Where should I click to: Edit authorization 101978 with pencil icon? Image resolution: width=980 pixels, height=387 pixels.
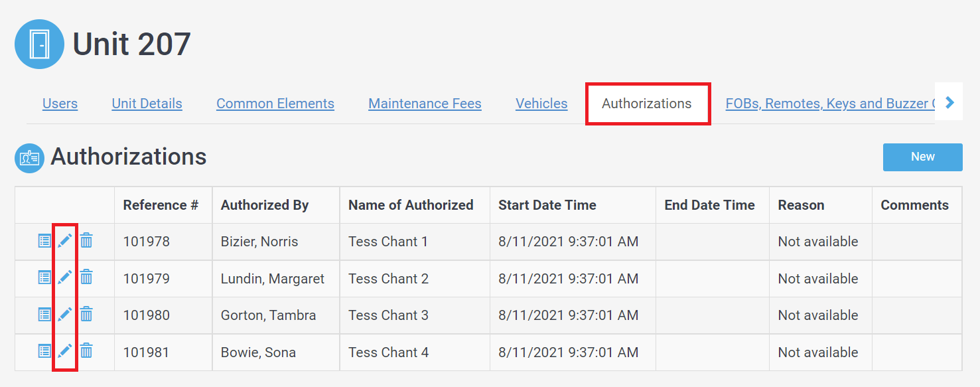65,241
